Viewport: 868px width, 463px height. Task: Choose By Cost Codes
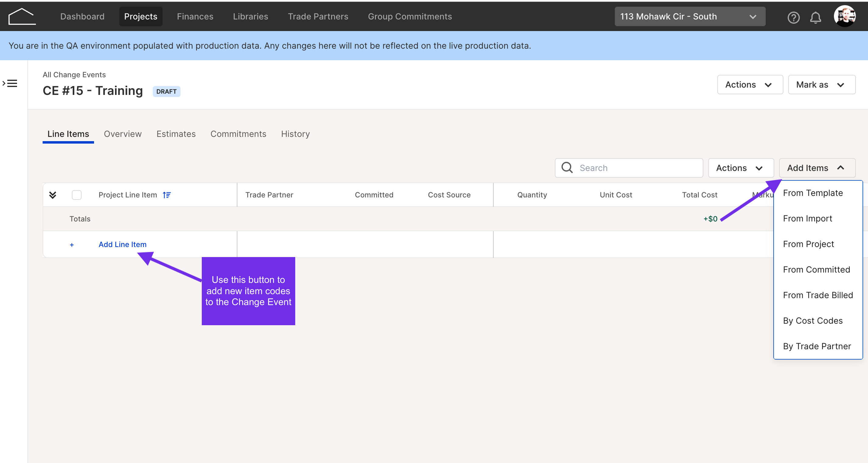817,321
